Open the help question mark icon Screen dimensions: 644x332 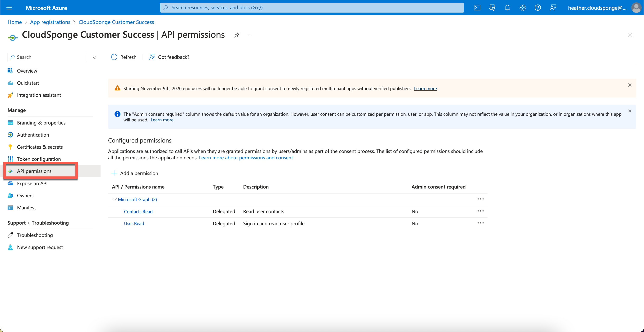538,8
